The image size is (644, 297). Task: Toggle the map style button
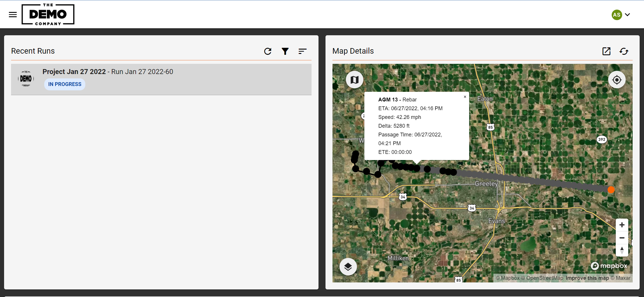(354, 80)
